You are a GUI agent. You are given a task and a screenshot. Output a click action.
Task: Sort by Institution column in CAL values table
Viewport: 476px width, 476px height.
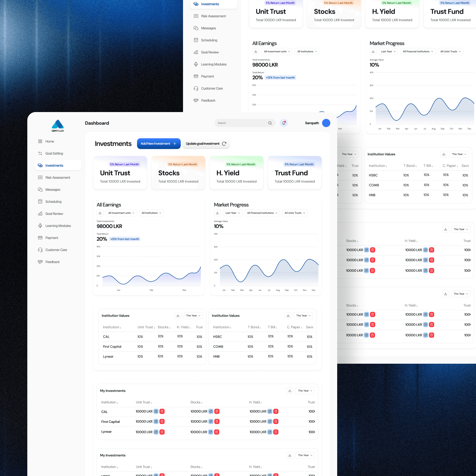pos(112,327)
